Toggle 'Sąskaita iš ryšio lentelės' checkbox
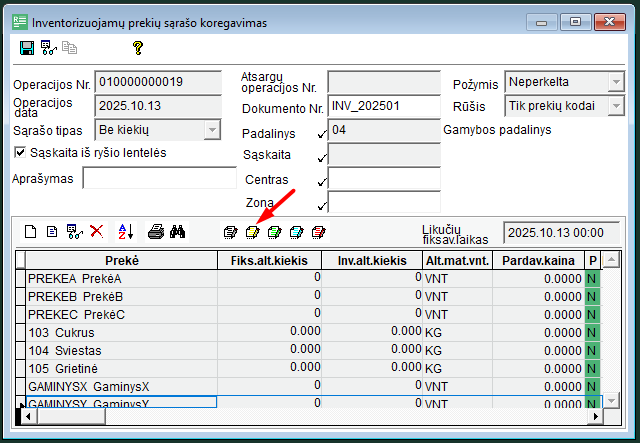The height and width of the screenshot is (443, 640). 21,152
